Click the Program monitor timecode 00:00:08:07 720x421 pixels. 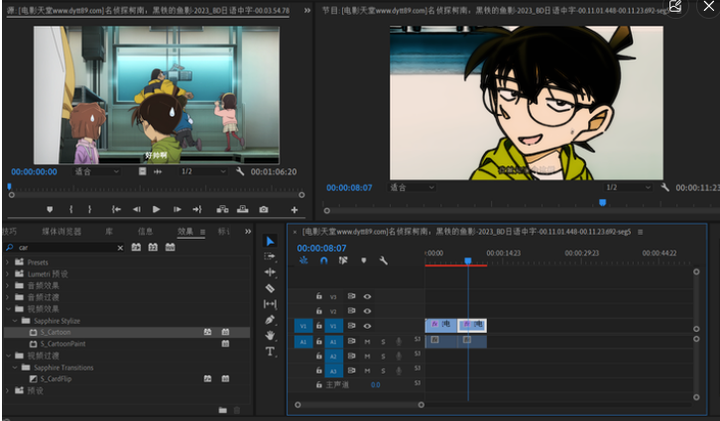[349, 188]
